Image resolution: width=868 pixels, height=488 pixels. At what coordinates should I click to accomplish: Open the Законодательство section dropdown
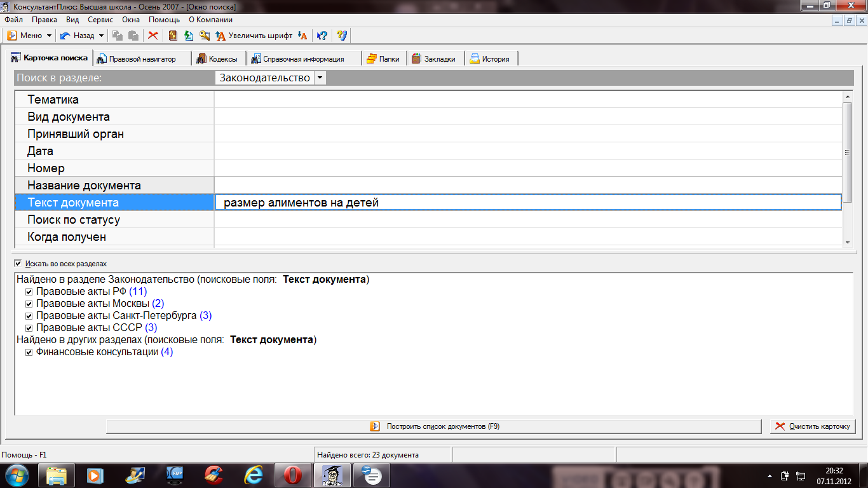[320, 78]
